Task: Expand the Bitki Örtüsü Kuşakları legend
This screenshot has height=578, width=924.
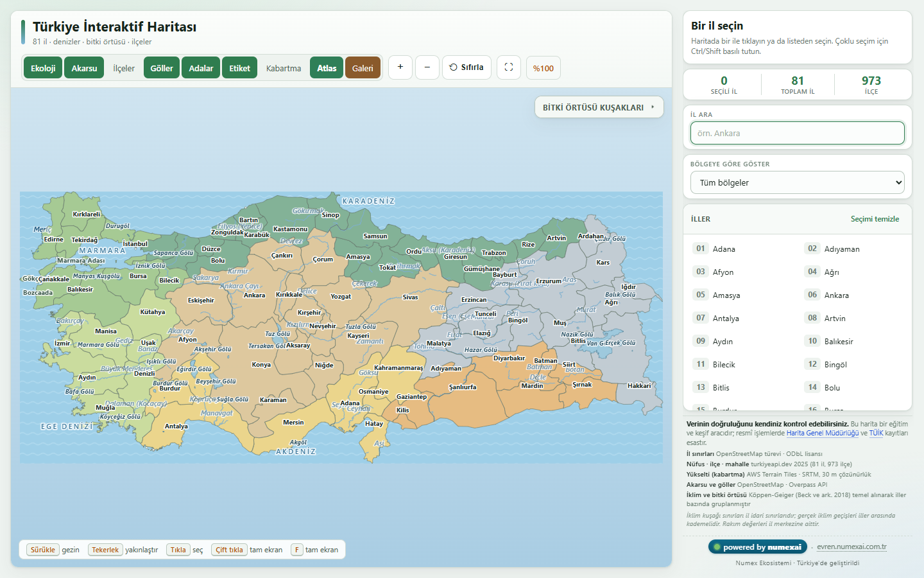Action: tap(599, 107)
